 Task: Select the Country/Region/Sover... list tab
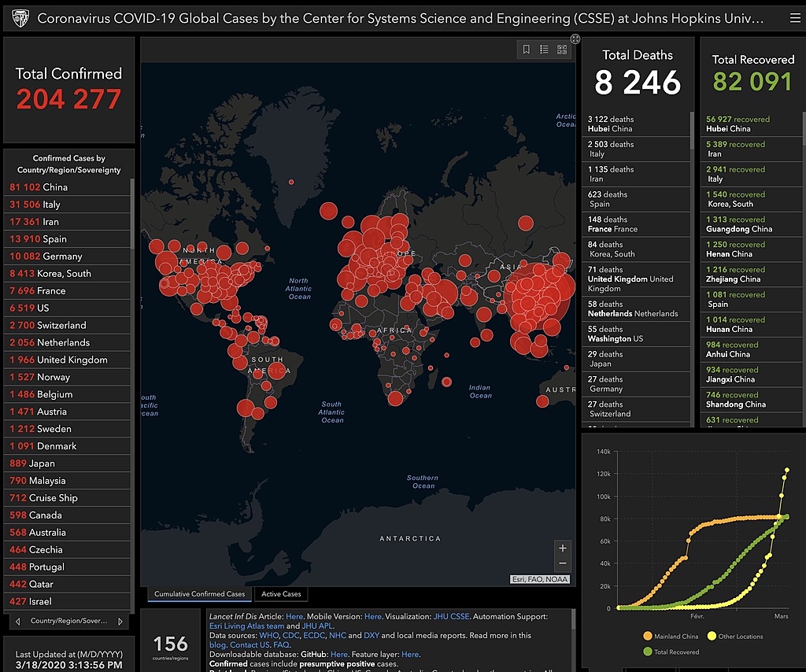point(69,621)
